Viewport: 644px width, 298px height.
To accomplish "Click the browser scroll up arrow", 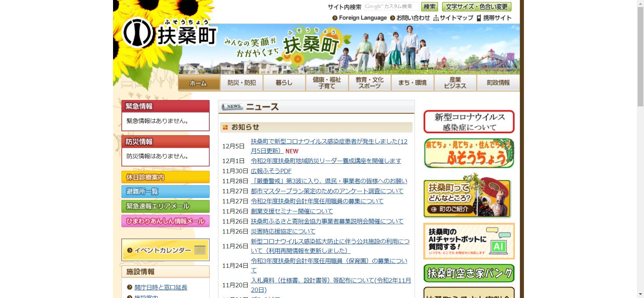I will (641, 3).
